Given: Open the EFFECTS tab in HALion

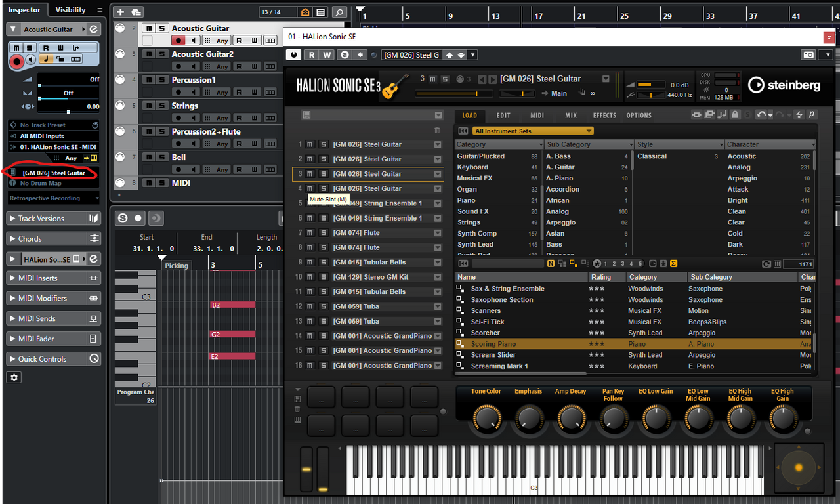Looking at the screenshot, I should coord(604,115).
